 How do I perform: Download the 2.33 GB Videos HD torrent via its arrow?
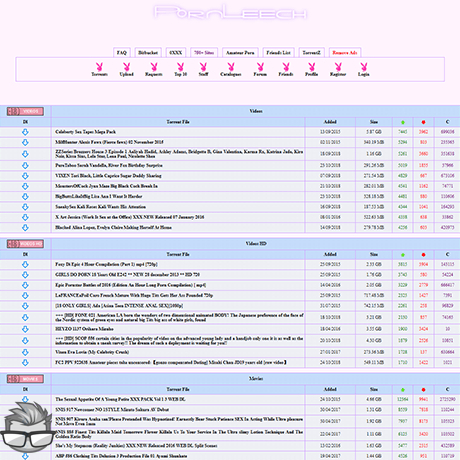pos(25,265)
